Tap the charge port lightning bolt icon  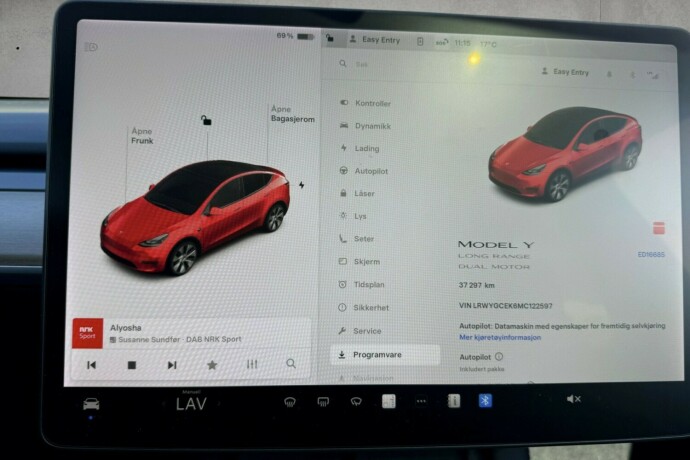tap(302, 185)
